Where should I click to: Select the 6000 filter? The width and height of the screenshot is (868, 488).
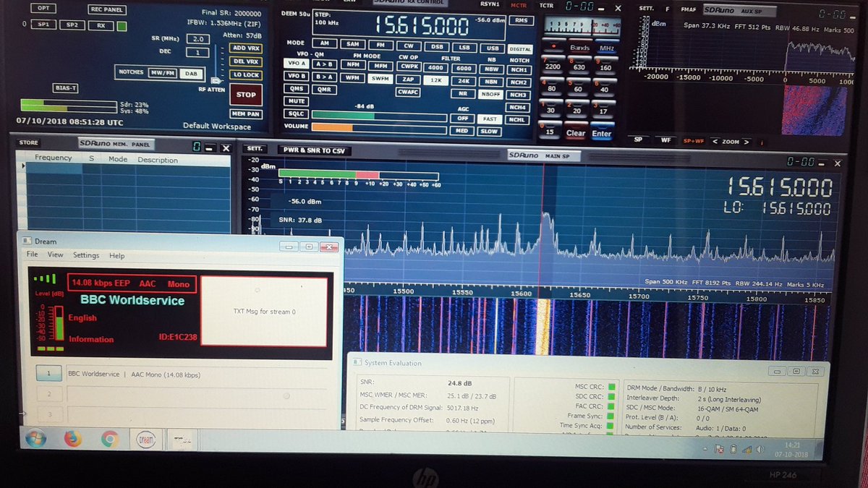(x=464, y=68)
